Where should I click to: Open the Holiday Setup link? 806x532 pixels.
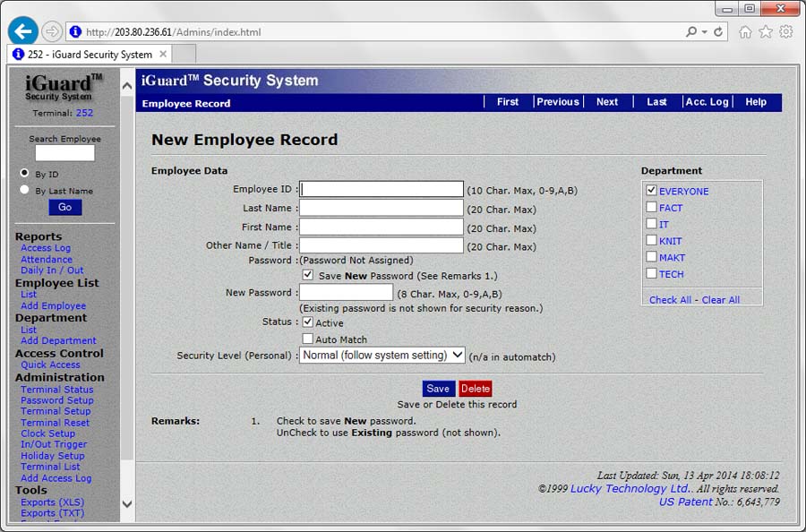click(53, 455)
